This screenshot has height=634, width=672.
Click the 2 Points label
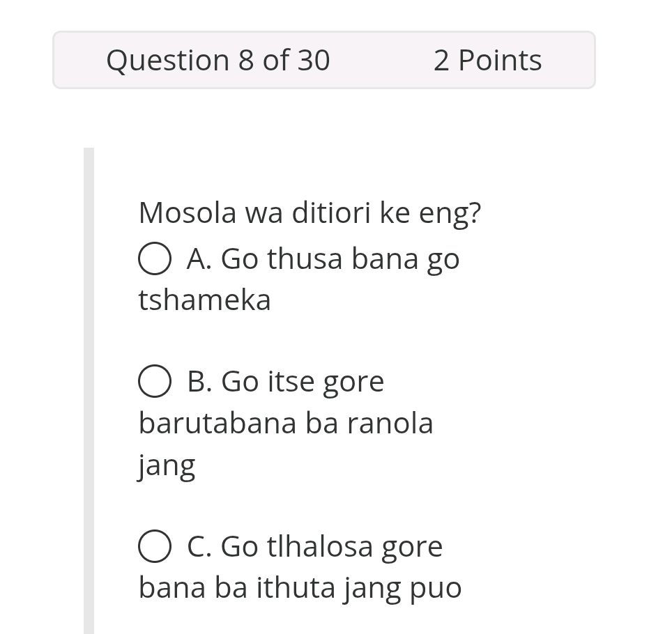click(487, 60)
